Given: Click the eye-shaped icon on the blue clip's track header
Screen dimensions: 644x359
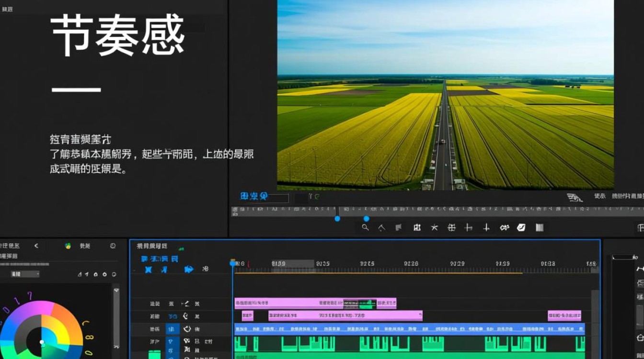Looking at the screenshot, I should [187, 329].
